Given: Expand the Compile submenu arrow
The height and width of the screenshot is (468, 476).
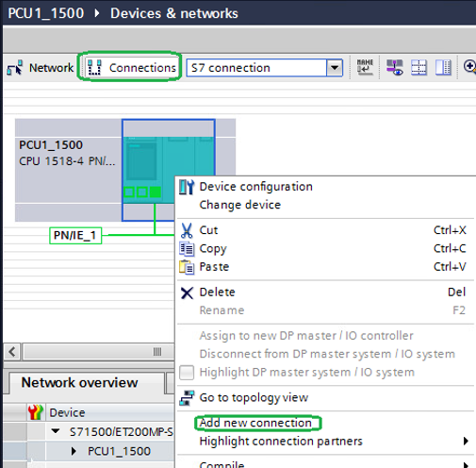Looking at the screenshot, I should point(467,465).
